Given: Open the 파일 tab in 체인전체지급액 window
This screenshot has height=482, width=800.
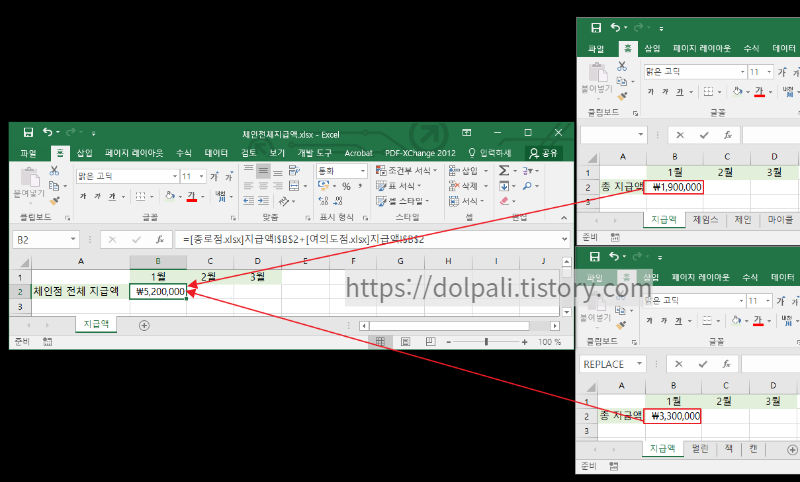Looking at the screenshot, I should 29,153.
